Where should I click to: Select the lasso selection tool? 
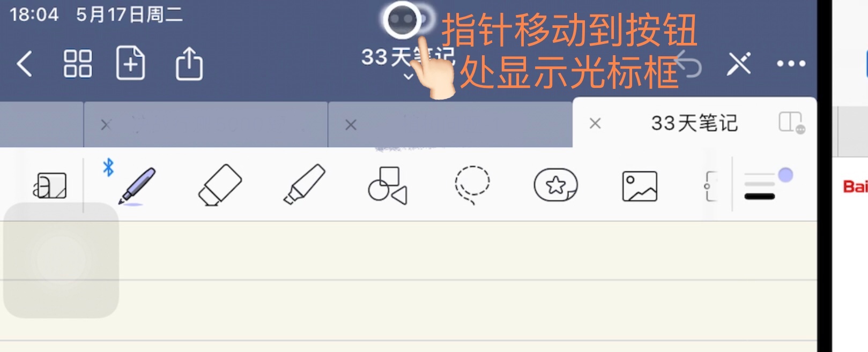[472, 185]
